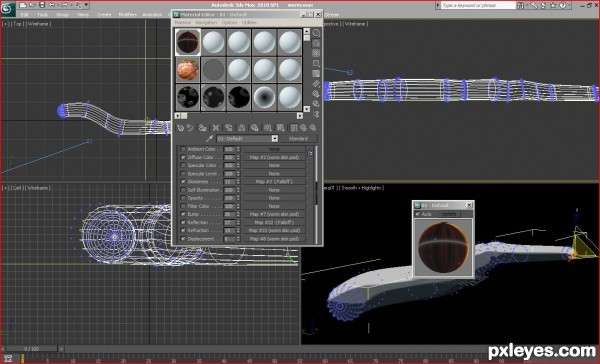Viewport: 600px width, 364px height.
Task: Click Make Material Copy icon
Action: 229,128
